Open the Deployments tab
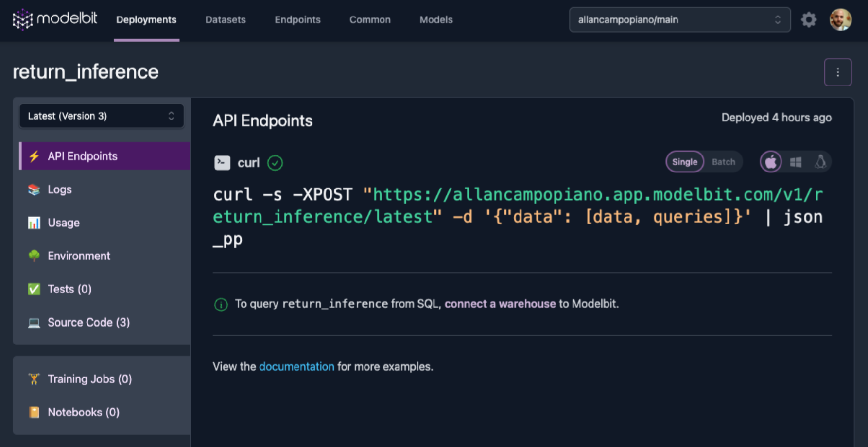Screen dimensions: 868x447 pos(146,20)
